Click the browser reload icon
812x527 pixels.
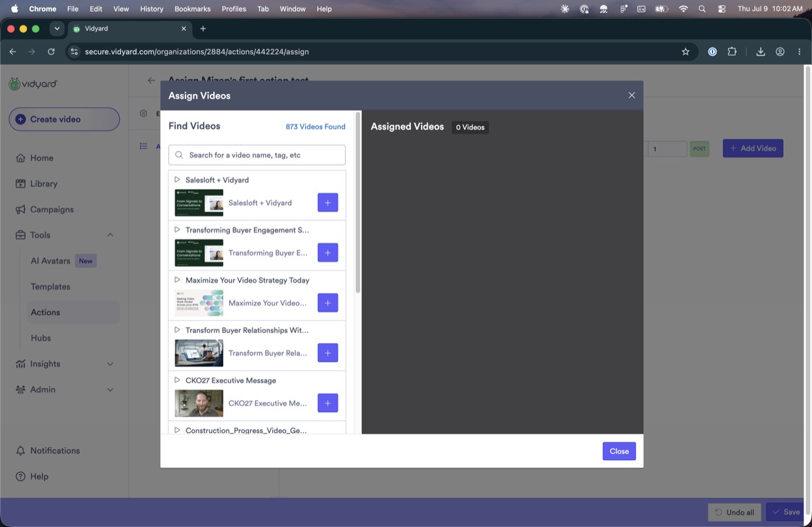pyautogui.click(x=51, y=51)
